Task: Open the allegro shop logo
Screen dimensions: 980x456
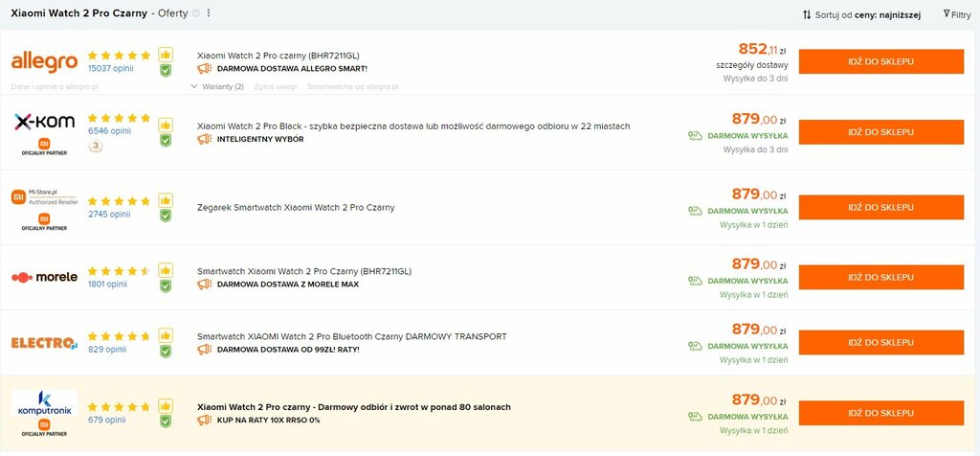Action: click(x=44, y=62)
